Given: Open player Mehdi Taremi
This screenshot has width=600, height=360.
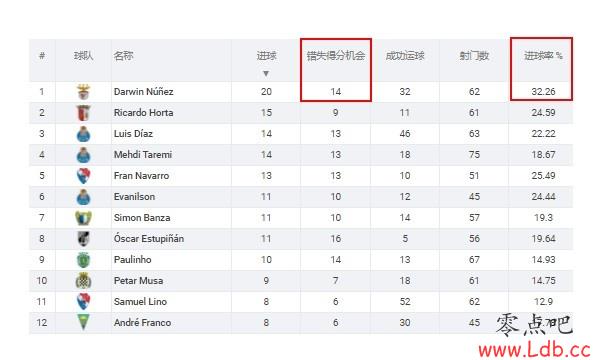Looking at the screenshot, I should [x=143, y=155].
